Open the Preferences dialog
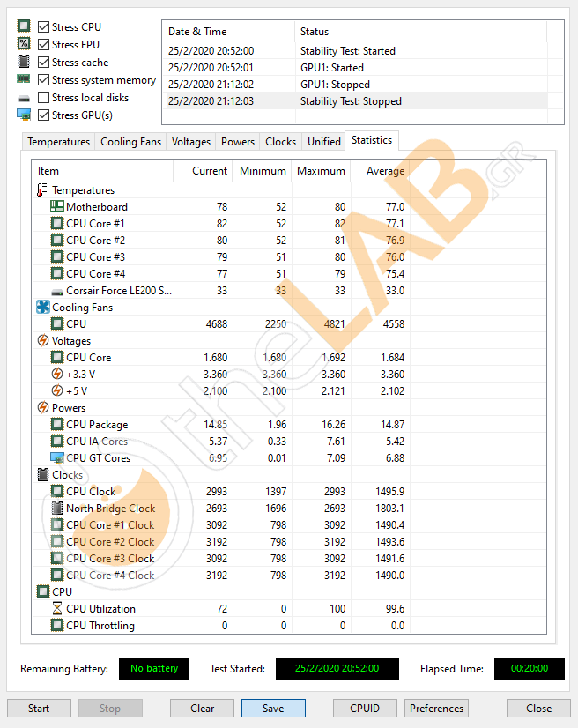The image size is (578, 728). (x=436, y=708)
